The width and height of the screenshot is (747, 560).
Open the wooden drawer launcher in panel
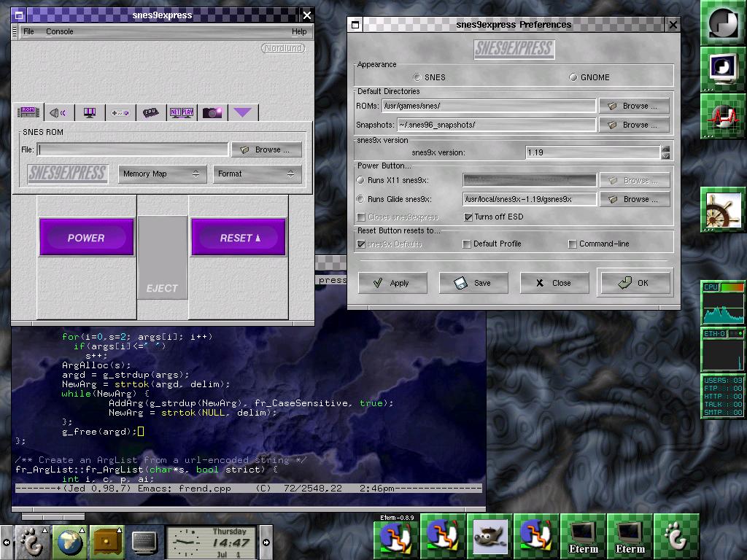pos(107,542)
